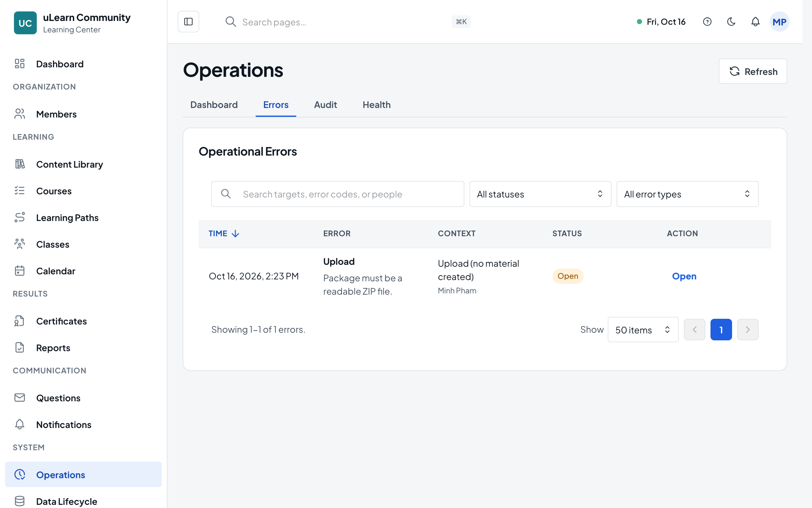Viewport: 812px width, 508px height.
Task: Open Reports in the sidebar
Action: click(83, 348)
